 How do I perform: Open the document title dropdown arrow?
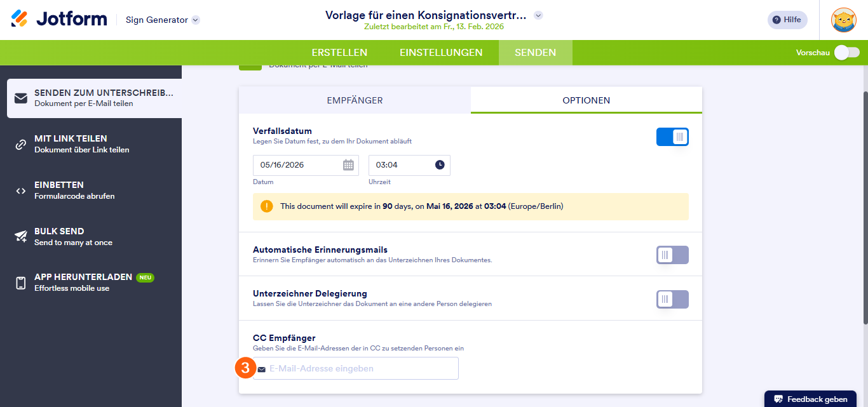tap(538, 15)
